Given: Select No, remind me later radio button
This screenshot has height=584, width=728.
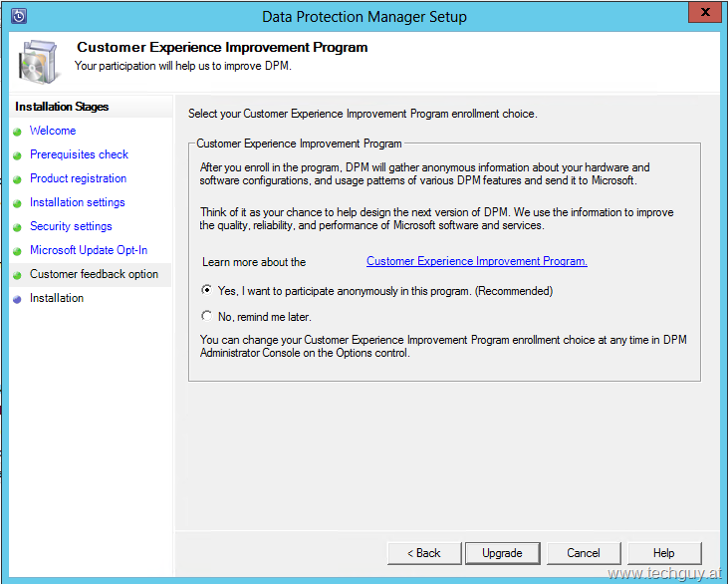Looking at the screenshot, I should click(x=206, y=316).
